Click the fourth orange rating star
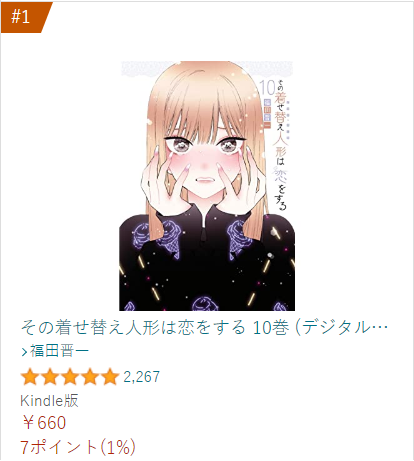 (90, 377)
